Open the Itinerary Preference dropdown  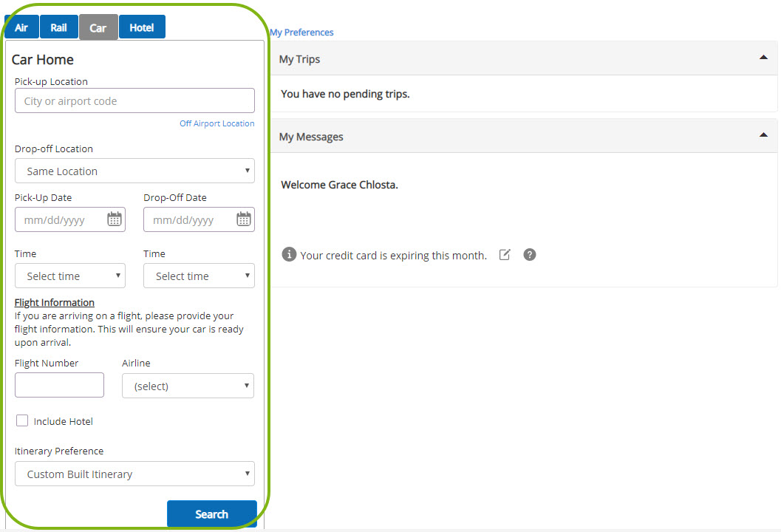(134, 474)
